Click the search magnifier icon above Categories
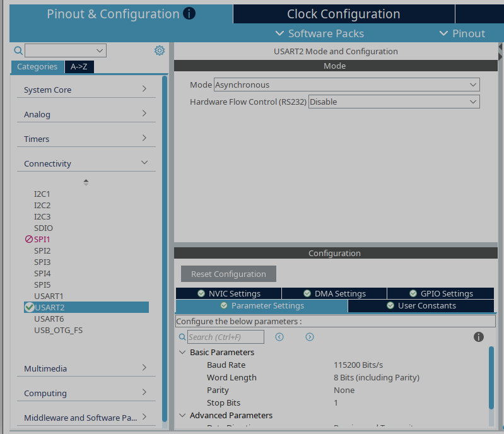Screen dimensions: 504x434 [18, 50]
